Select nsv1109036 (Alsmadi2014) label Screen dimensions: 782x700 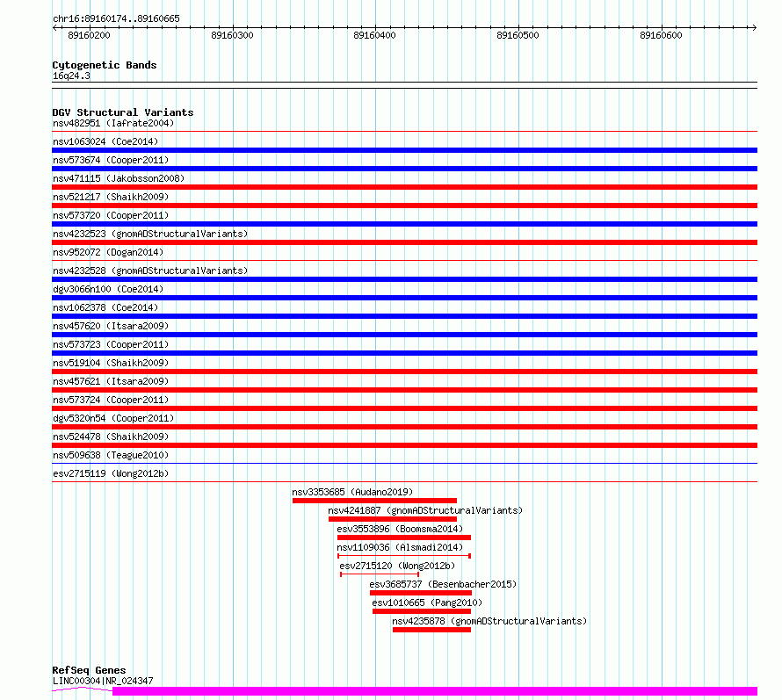[400, 547]
